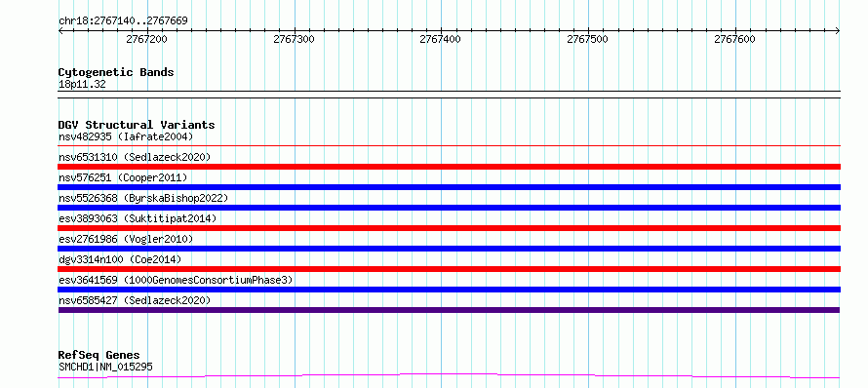
Task: Click the esv3641569 (1000GenomesConsortiumPhase3) label
Action: tap(176, 280)
